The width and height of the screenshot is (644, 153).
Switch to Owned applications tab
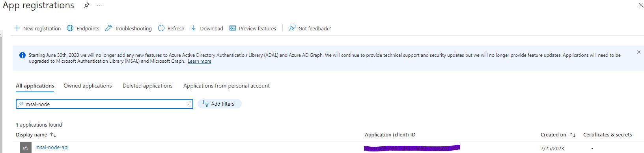[88, 86]
